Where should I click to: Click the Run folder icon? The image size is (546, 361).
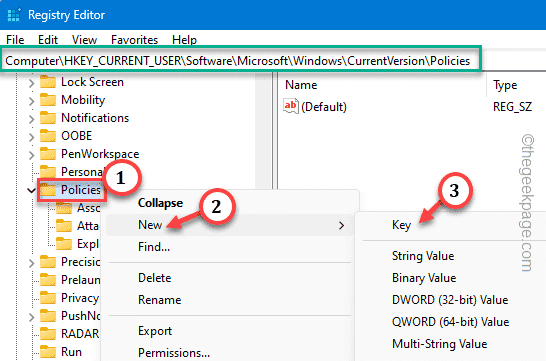coord(48,352)
